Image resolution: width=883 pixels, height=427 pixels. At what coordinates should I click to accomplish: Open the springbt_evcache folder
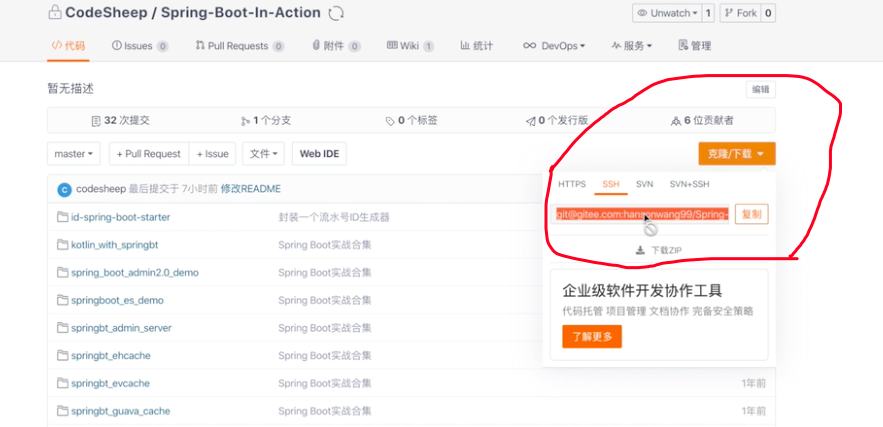click(110, 383)
